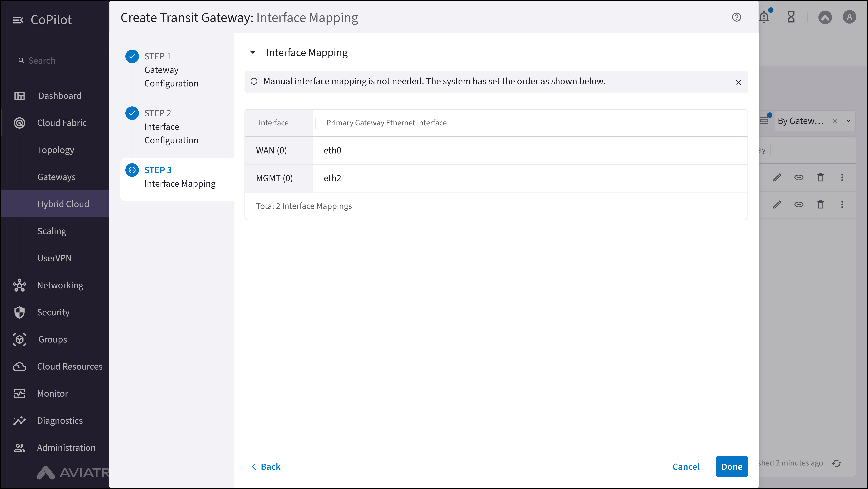Open the tasks hourglass icon
This screenshot has height=489, width=868.
click(x=791, y=17)
